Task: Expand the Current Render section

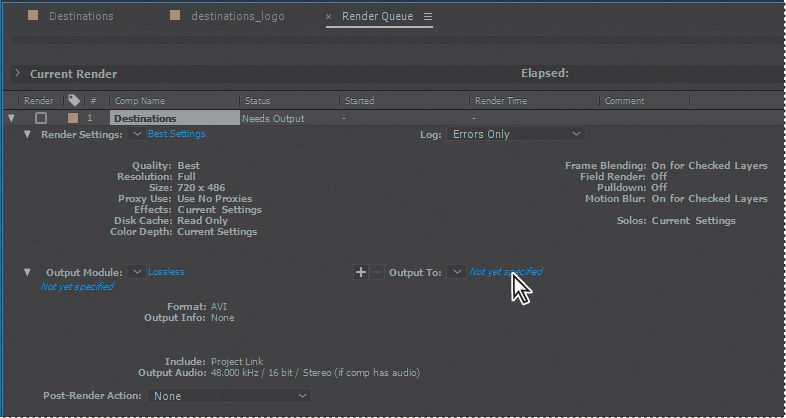Action: point(18,73)
